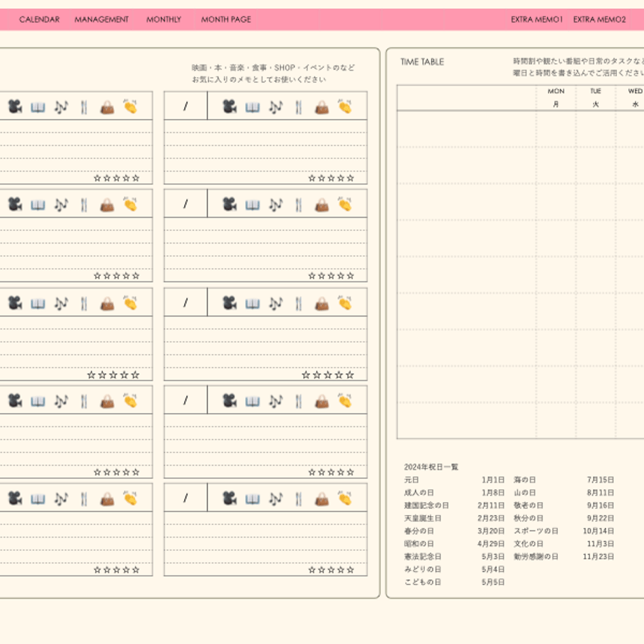Select the 勤労感謝の日 holiday entry

coord(536,556)
